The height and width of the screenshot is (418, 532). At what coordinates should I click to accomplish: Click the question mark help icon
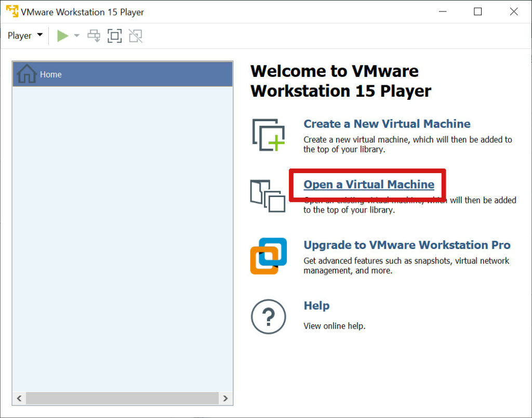(x=269, y=317)
